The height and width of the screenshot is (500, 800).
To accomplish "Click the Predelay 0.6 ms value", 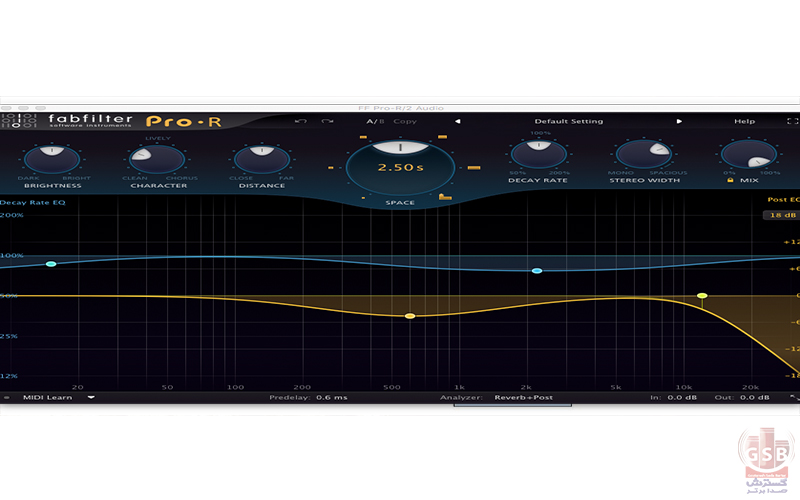I will pos(331,397).
